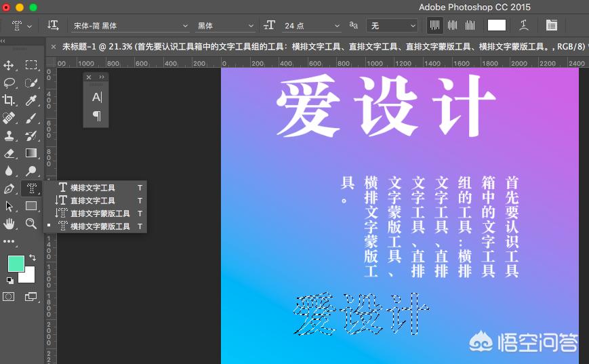Open the font size dropdown 24 点
The height and width of the screenshot is (364, 589).
311,26
